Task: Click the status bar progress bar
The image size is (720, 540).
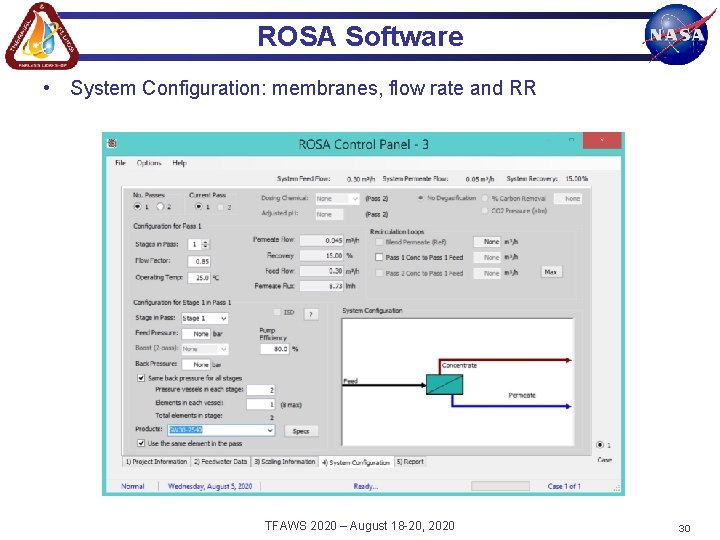Action: (501, 486)
